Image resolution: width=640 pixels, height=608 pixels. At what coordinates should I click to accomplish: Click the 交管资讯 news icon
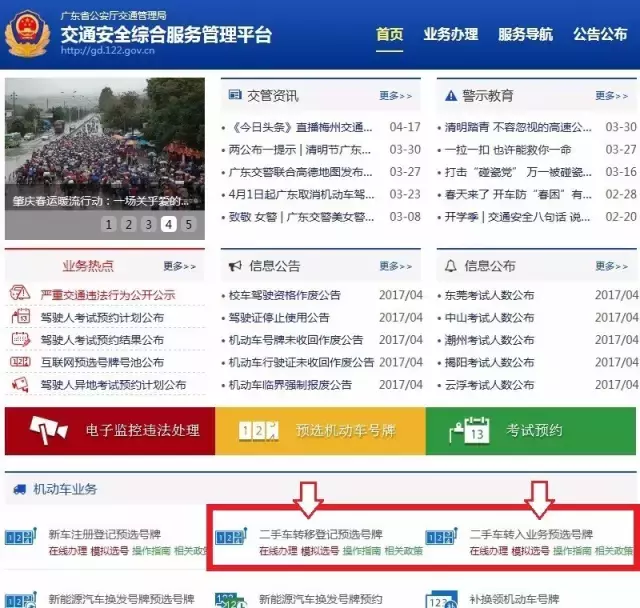pyautogui.click(x=235, y=95)
